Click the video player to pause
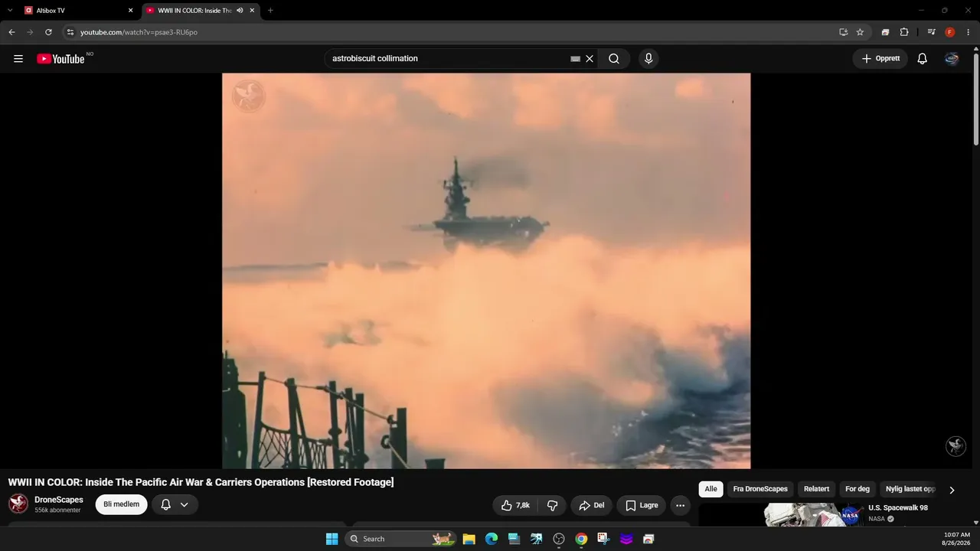 tap(486, 271)
